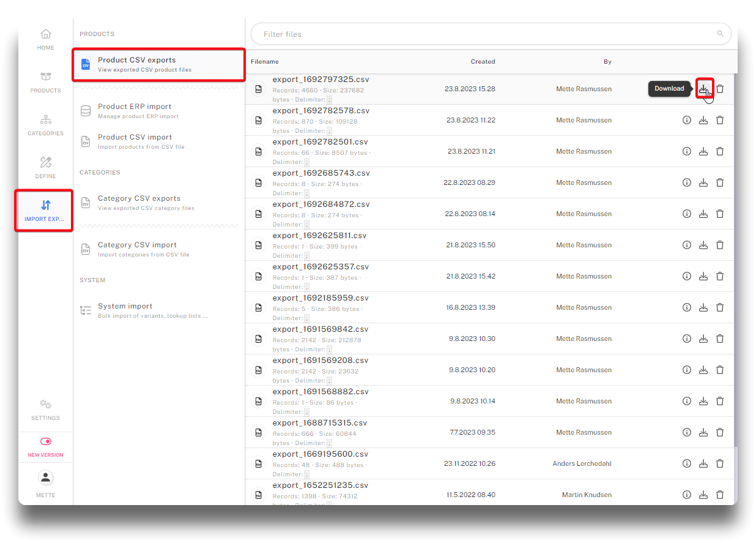Image resolution: width=756 pixels, height=543 pixels.
Task: Delete export_1691569842.csv with trash icon
Action: [720, 339]
